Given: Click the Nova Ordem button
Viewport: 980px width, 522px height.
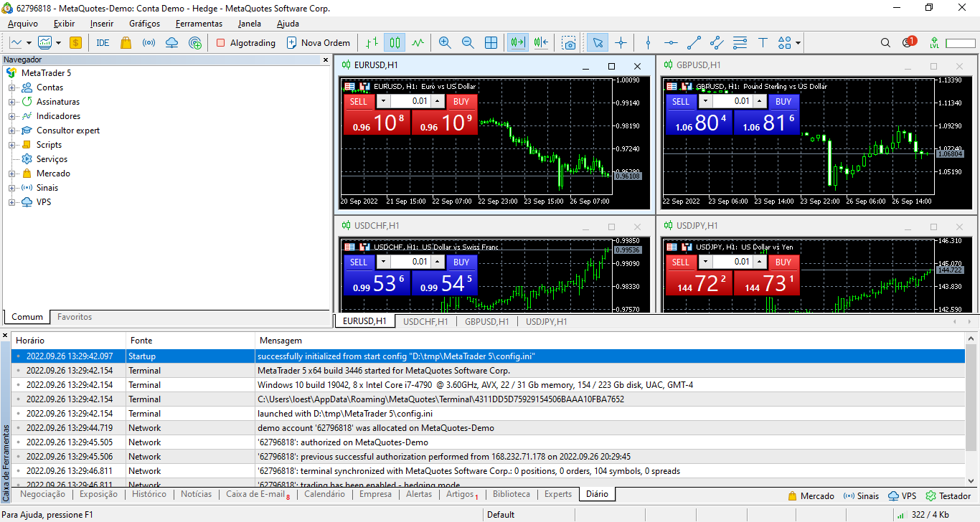Looking at the screenshot, I should click(319, 43).
